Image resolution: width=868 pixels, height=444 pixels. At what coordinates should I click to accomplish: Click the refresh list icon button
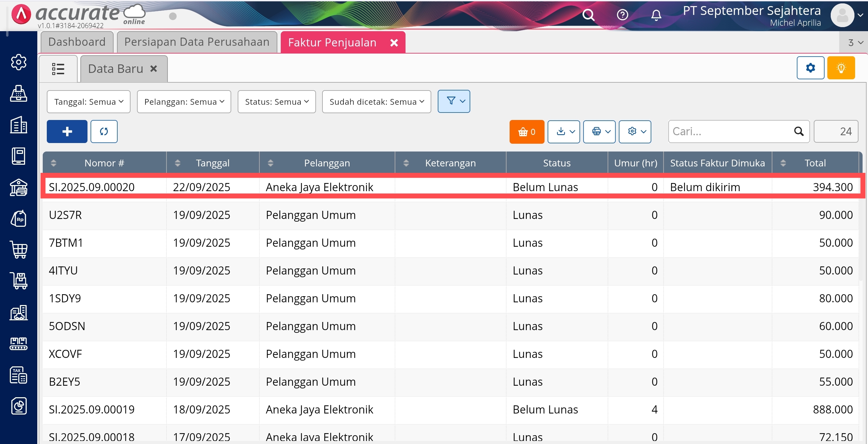tap(104, 132)
